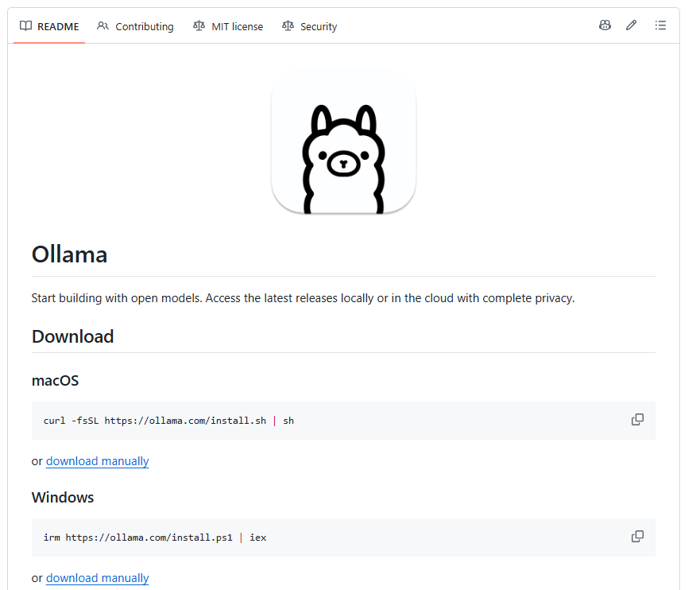Click the Copilot icon in README header
700x590 pixels.
[x=605, y=25]
